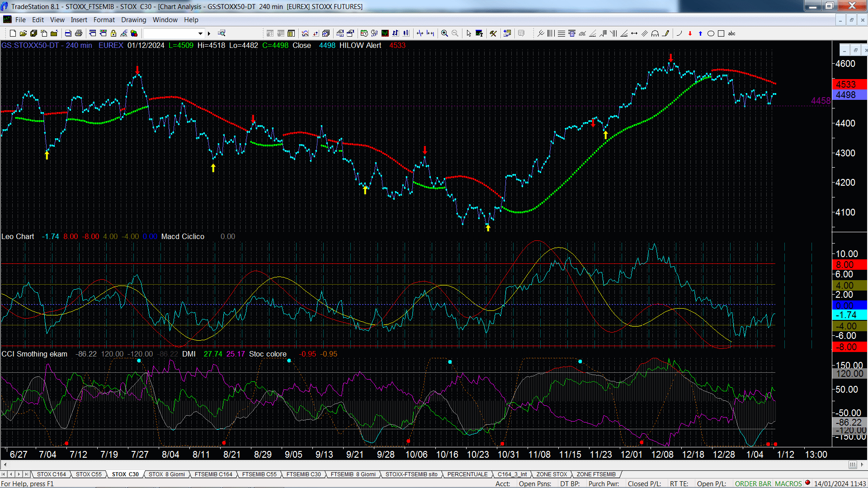The height and width of the screenshot is (488, 868).
Task: Switch to the STOXX-FTSEMIB sito tab
Action: pyautogui.click(x=411, y=474)
